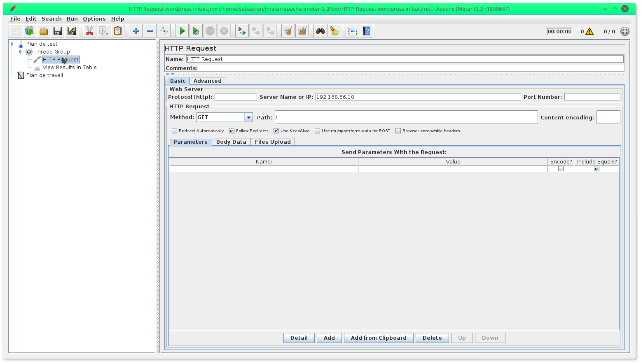Check Browser-compatible headers option
This screenshot has height=364, width=641.
pos(398,131)
